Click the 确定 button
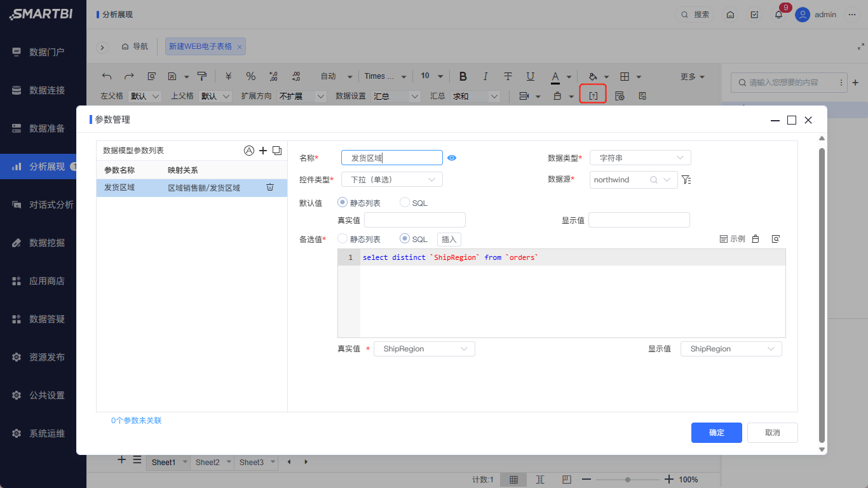Screen dimensions: 868x488 coord(717,432)
